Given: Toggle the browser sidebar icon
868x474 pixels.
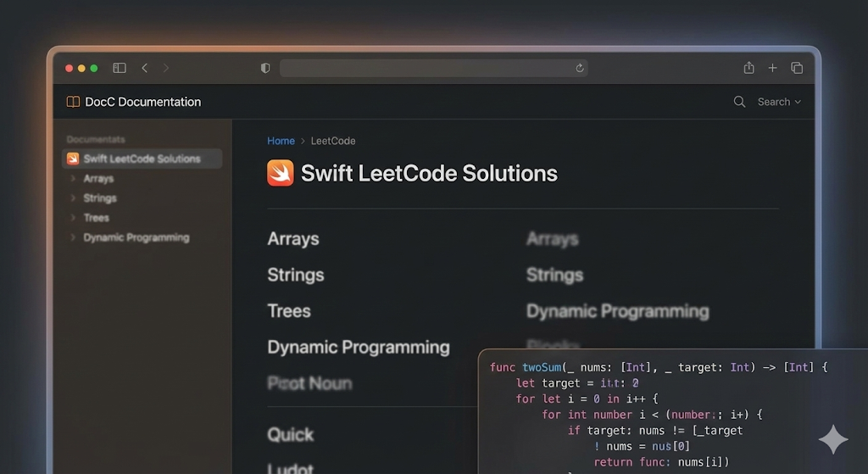Looking at the screenshot, I should (x=120, y=68).
